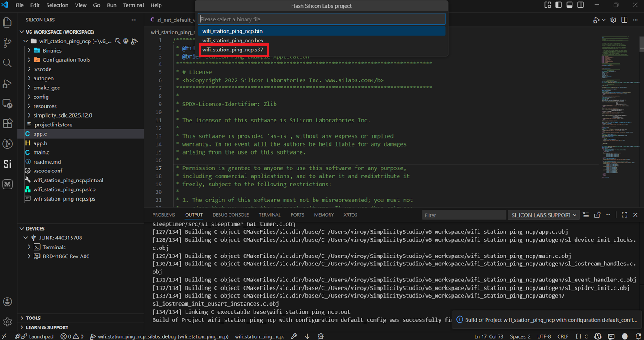This screenshot has height=340, width=644.
Task: Open Source Control in the activity bar
Action: point(7,42)
